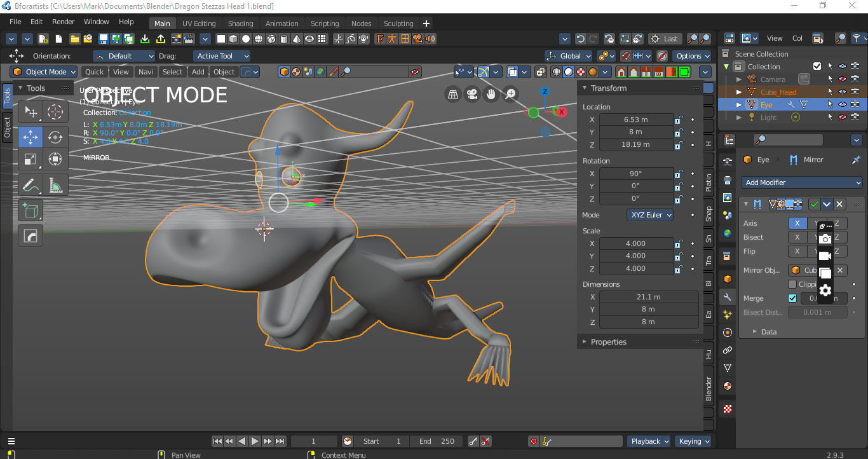Switch viewport to perspective/orthographic grid icon

(453, 95)
